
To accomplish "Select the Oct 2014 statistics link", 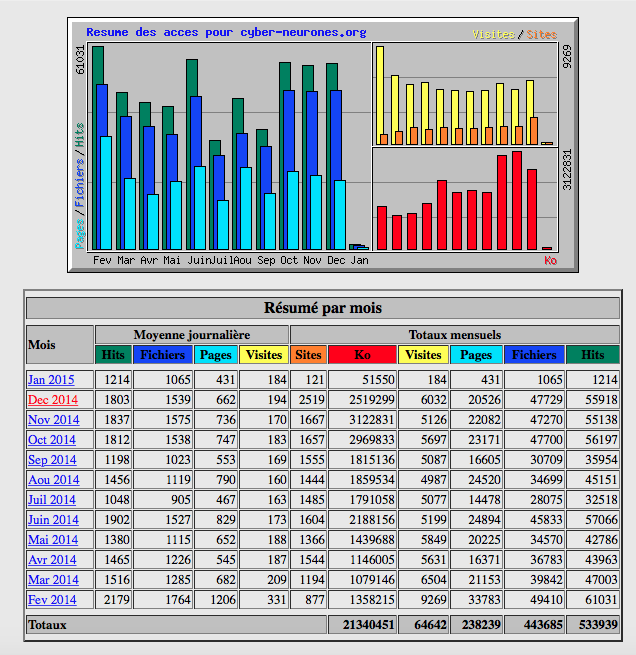I will pyautogui.click(x=52, y=440).
